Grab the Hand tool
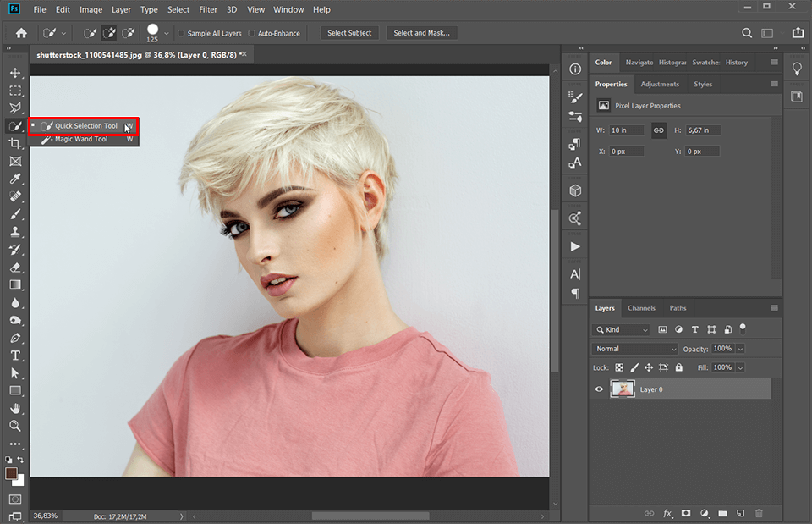This screenshot has height=524, width=812. [14, 408]
